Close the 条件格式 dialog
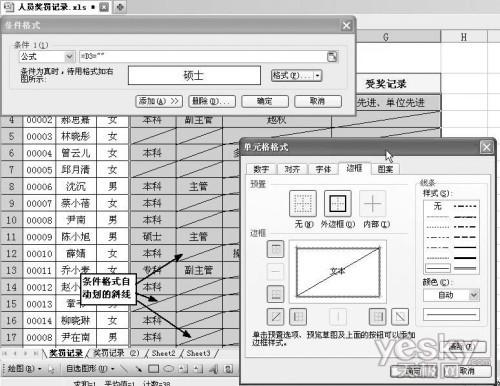The image size is (500, 386). click(347, 25)
